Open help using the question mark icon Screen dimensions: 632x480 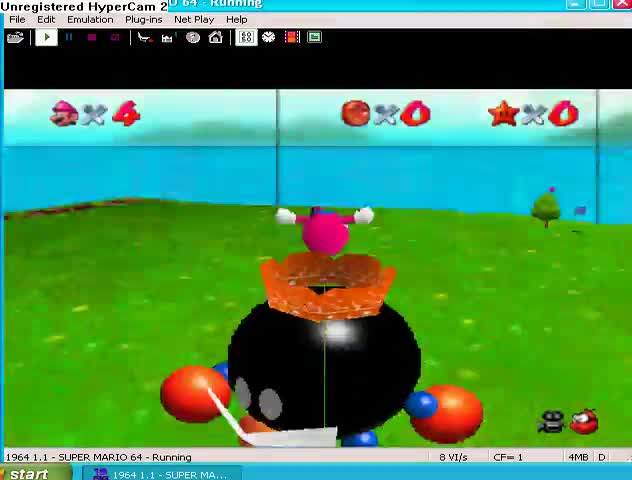[193, 37]
